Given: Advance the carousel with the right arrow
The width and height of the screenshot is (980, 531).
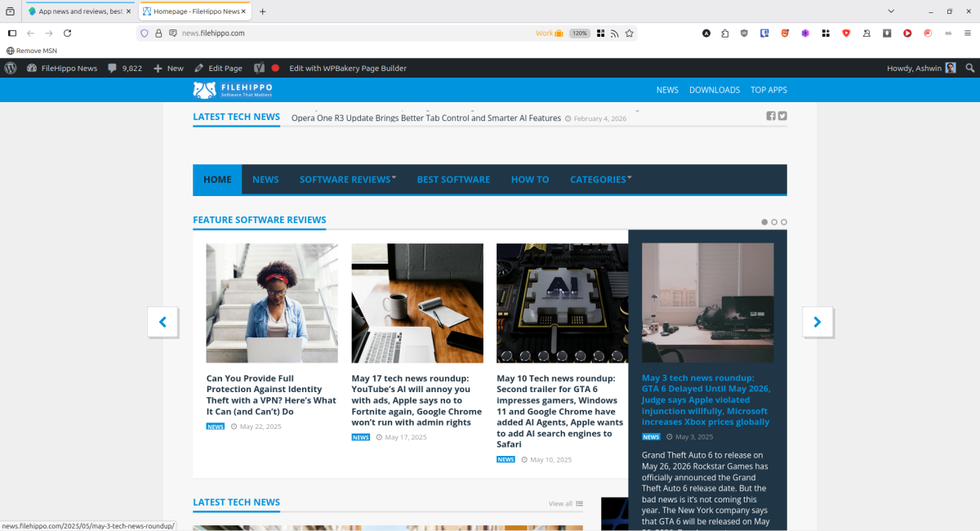Looking at the screenshot, I should tap(817, 322).
